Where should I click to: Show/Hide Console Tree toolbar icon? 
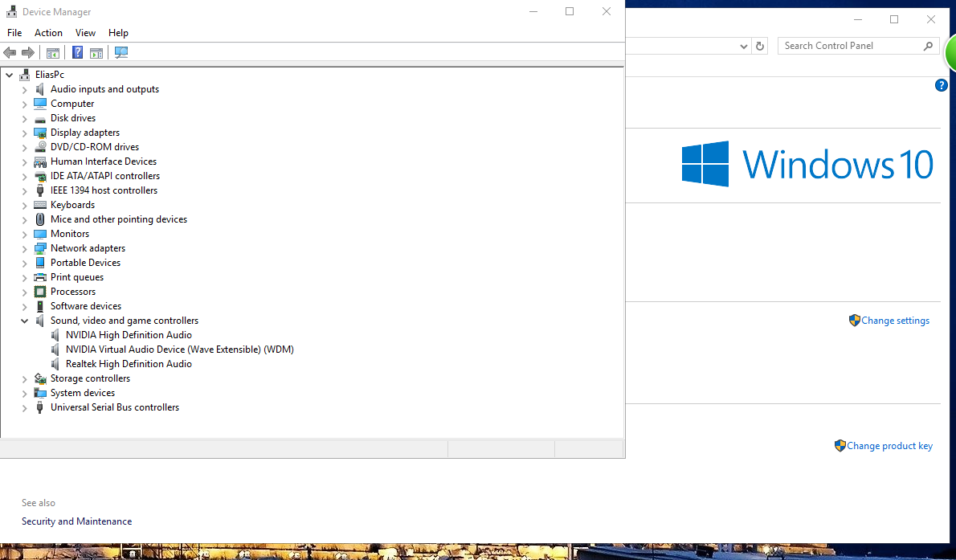[53, 52]
